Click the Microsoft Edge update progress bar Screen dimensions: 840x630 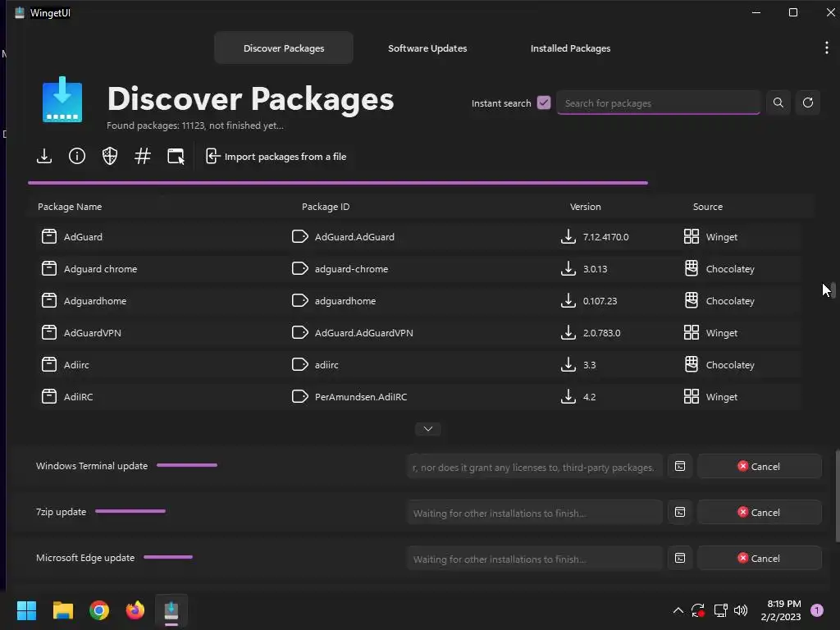coord(168,557)
